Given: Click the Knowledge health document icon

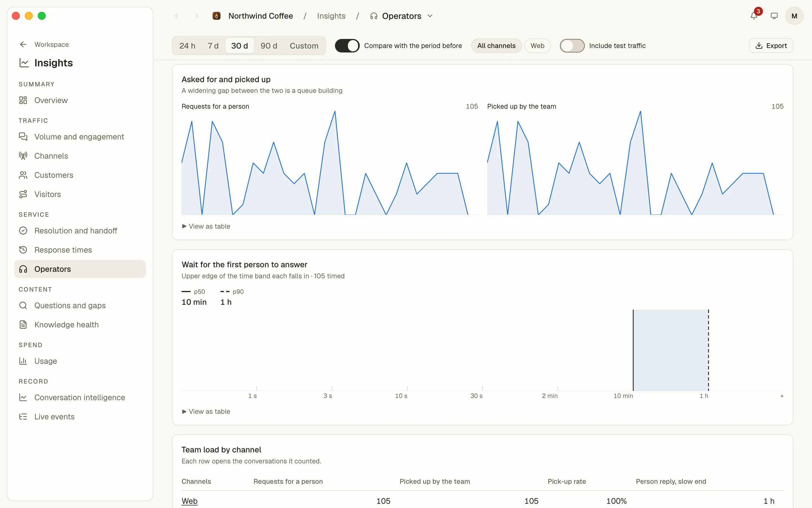Looking at the screenshot, I should click(23, 325).
